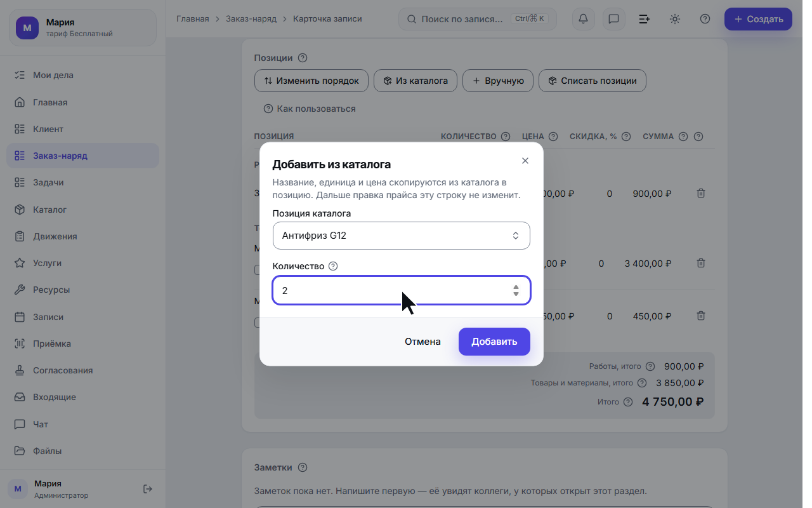Viewport: 812px width, 508px height.
Task: Click the help icon next to ЦЕНА column
Action: [553, 137]
